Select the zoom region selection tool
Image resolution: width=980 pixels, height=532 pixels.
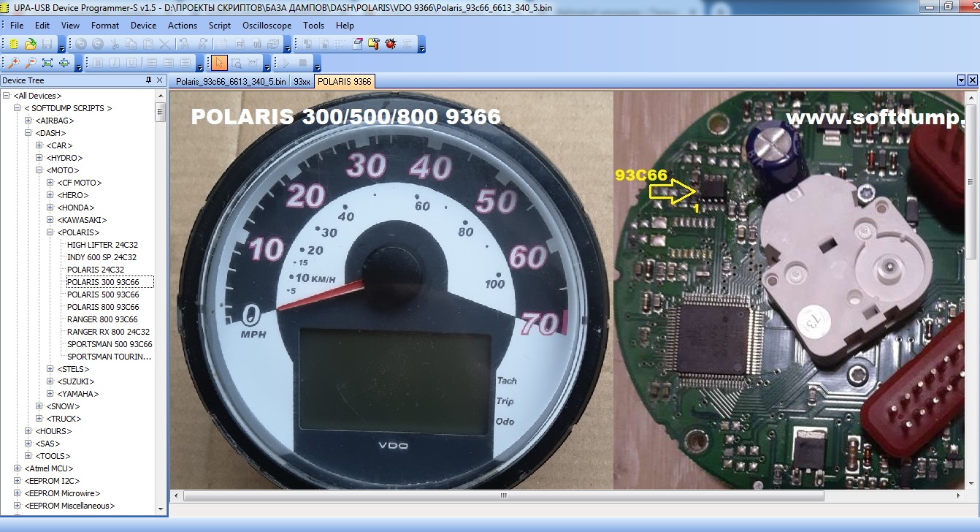click(x=237, y=63)
